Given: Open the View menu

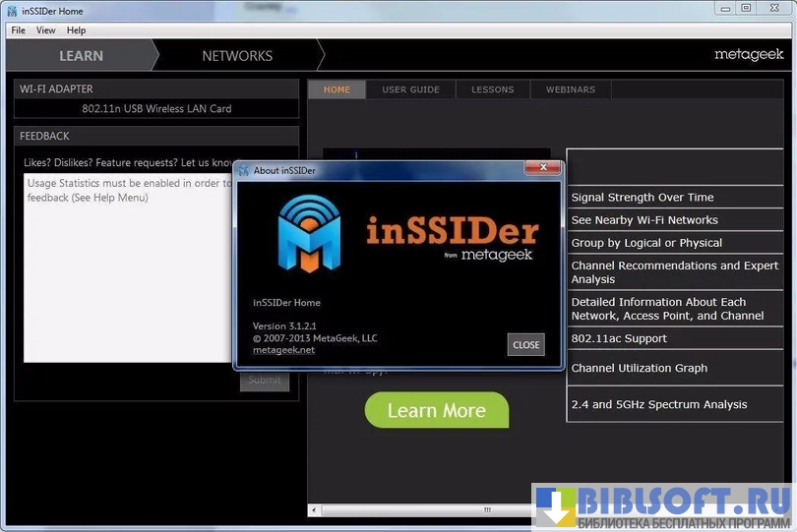Looking at the screenshot, I should coord(46,30).
